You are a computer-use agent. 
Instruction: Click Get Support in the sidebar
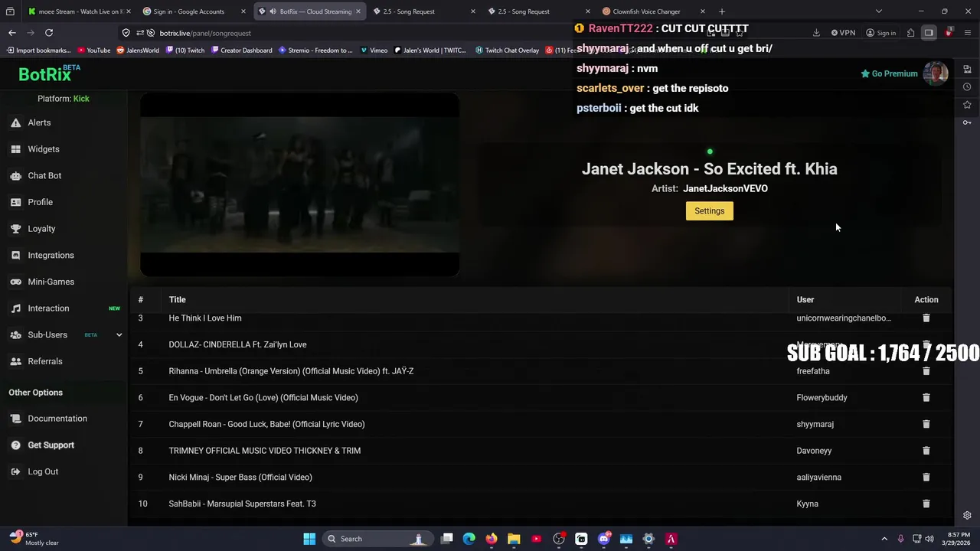(51, 445)
